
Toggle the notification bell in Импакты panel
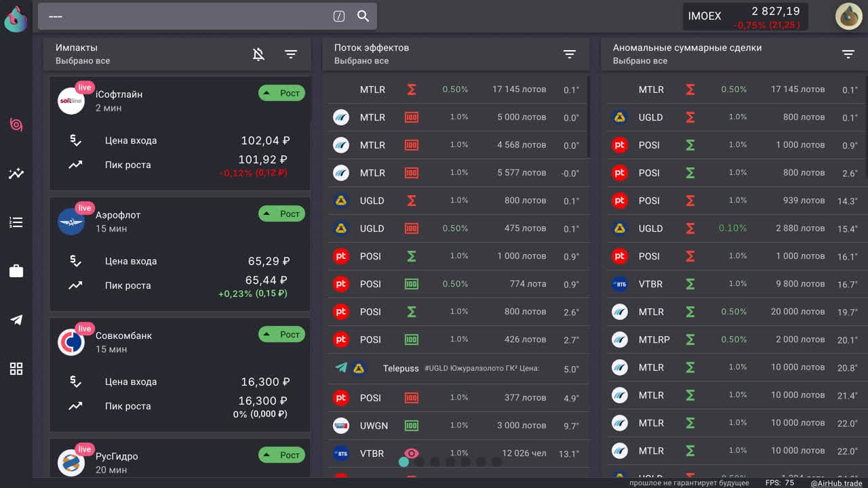pyautogui.click(x=258, y=54)
